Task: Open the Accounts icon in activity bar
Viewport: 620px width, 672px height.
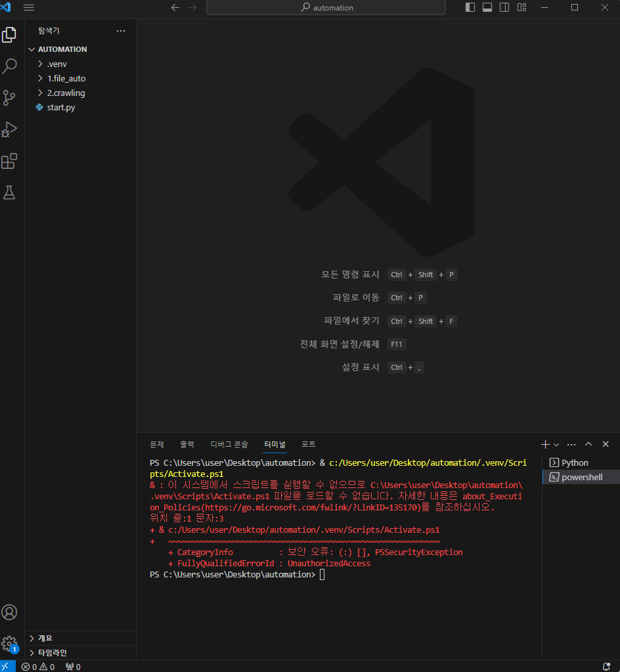Action: click(x=9, y=612)
